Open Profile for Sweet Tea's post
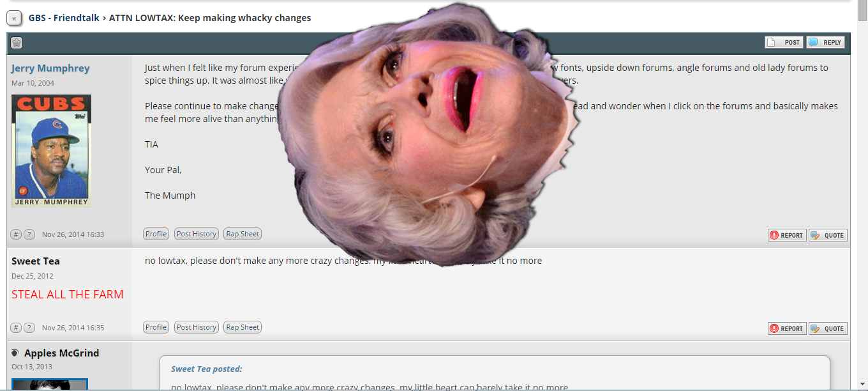This screenshot has height=391, width=868. click(x=156, y=327)
